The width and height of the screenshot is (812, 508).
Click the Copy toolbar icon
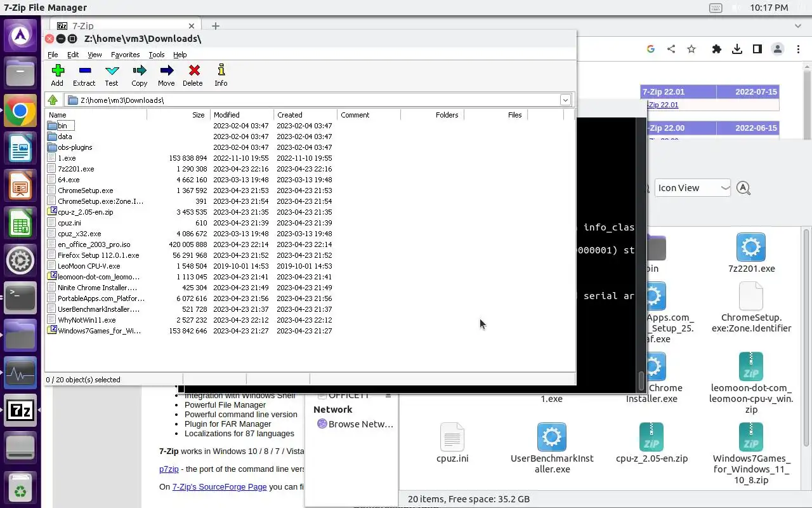(x=140, y=75)
